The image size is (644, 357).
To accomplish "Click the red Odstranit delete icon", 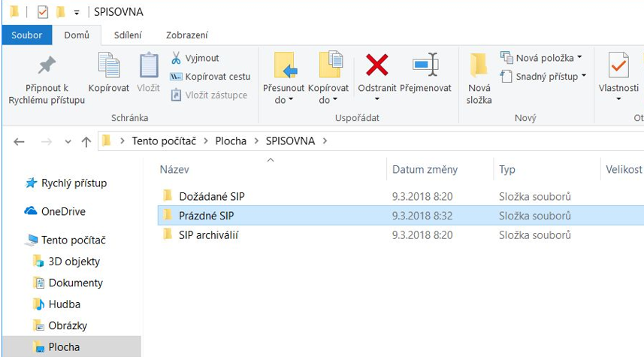I will 376,65.
